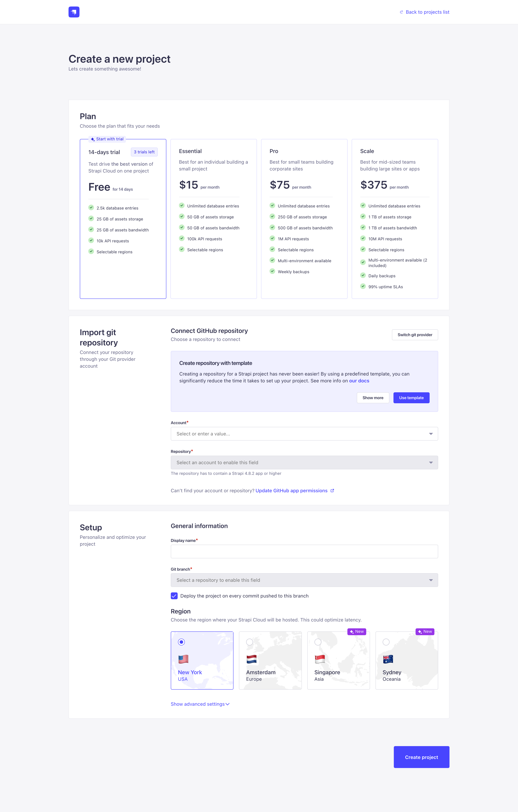Click inside the Display name field
The height and width of the screenshot is (812, 518).
(x=304, y=551)
